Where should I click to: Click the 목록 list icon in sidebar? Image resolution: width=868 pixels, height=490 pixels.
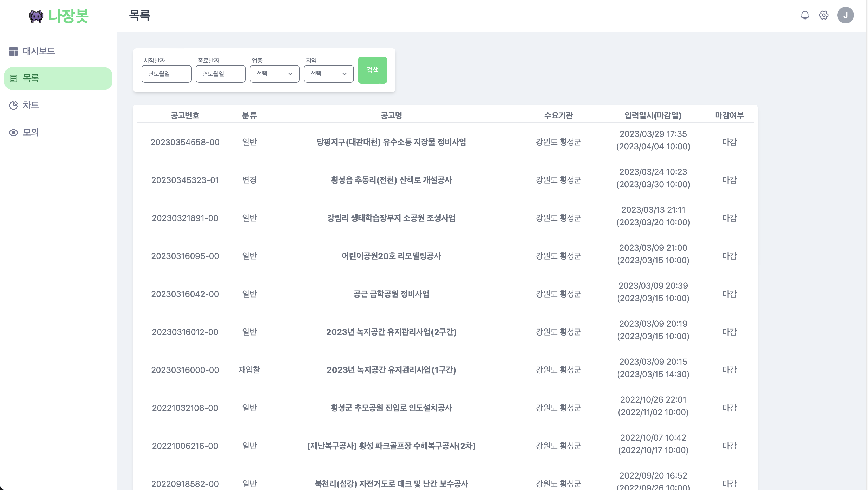(14, 79)
